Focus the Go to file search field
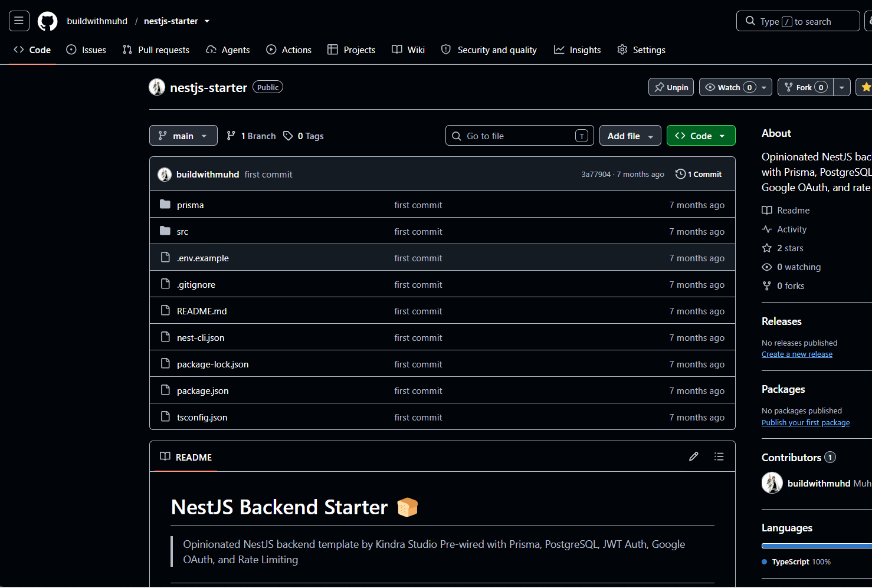The image size is (872, 588). click(520, 136)
